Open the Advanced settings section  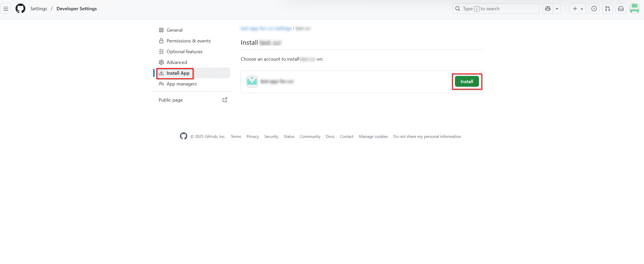tap(177, 62)
